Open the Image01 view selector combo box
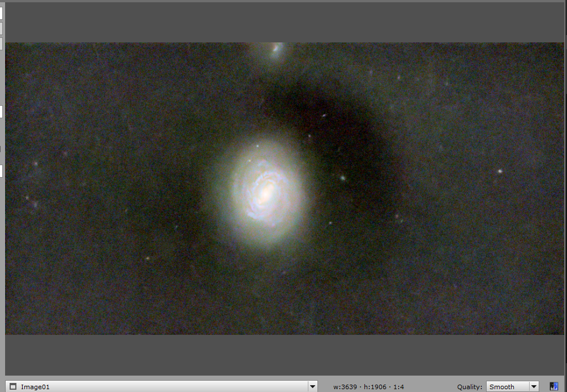 (x=161, y=386)
